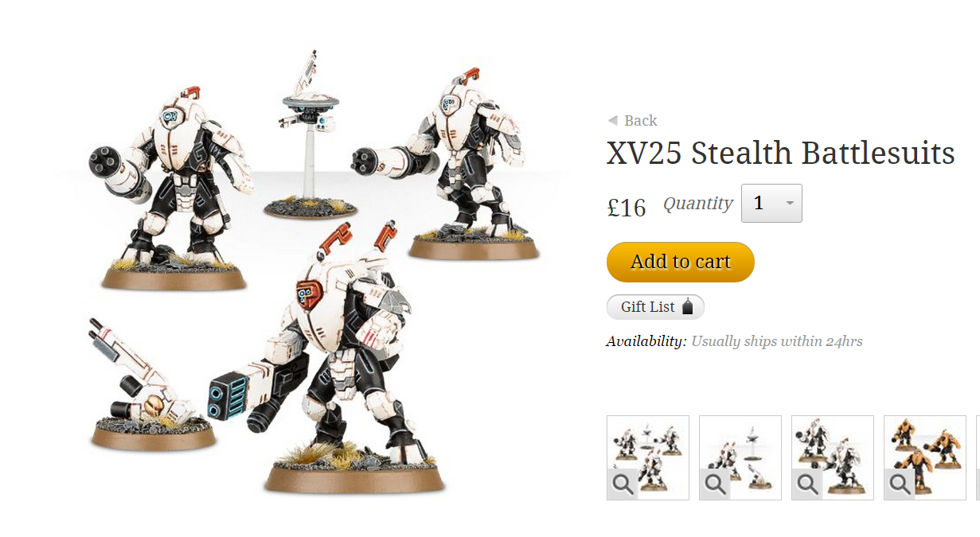This screenshot has width=980, height=537.
Task: Click the drone on flying stand in main image
Action: point(309,134)
